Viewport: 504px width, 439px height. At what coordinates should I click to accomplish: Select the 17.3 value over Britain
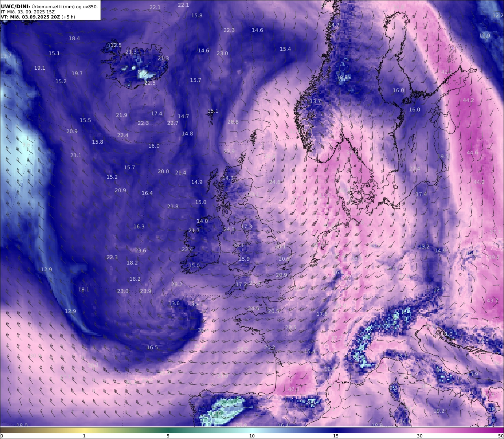tap(246, 226)
